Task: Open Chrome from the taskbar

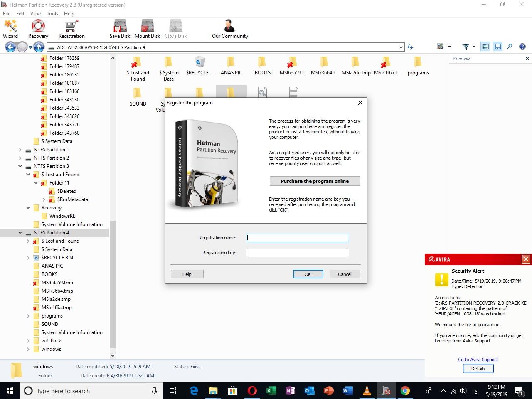Action: (405, 391)
